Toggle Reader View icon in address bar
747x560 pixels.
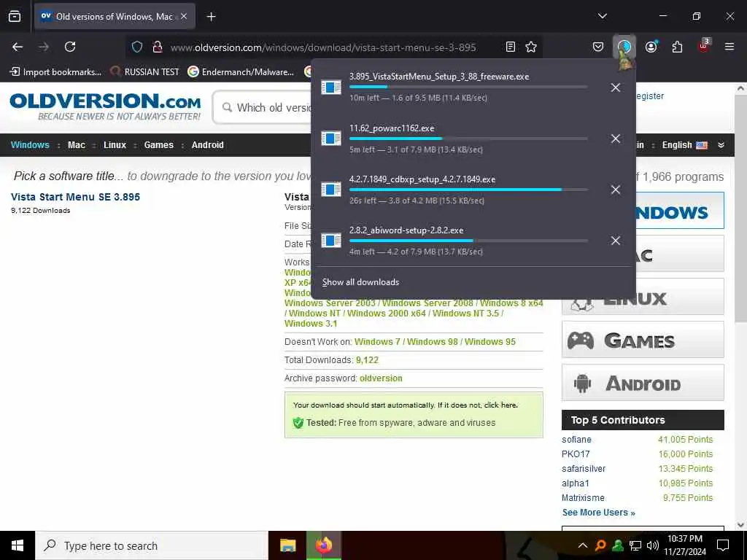pos(510,47)
